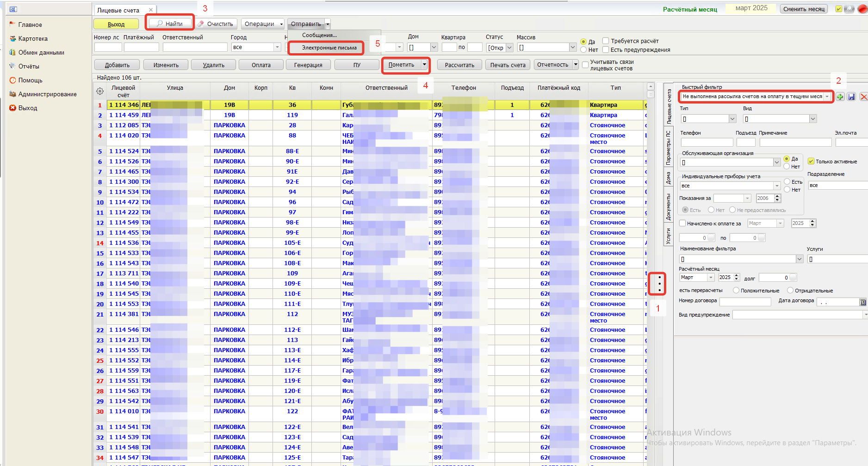Enable Начислено к оплате за checkbox
Viewport: 868px width, 466px height.
[x=682, y=223]
